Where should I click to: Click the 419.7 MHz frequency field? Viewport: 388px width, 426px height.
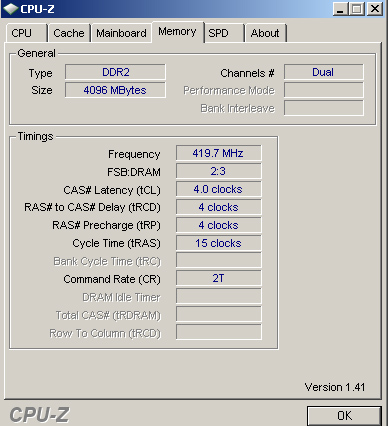[219, 153]
